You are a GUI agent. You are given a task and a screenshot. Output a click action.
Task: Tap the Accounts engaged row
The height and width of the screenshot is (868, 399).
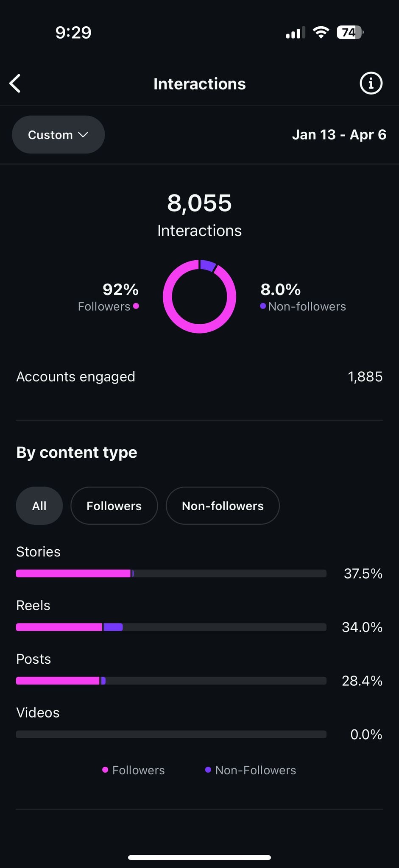click(199, 376)
